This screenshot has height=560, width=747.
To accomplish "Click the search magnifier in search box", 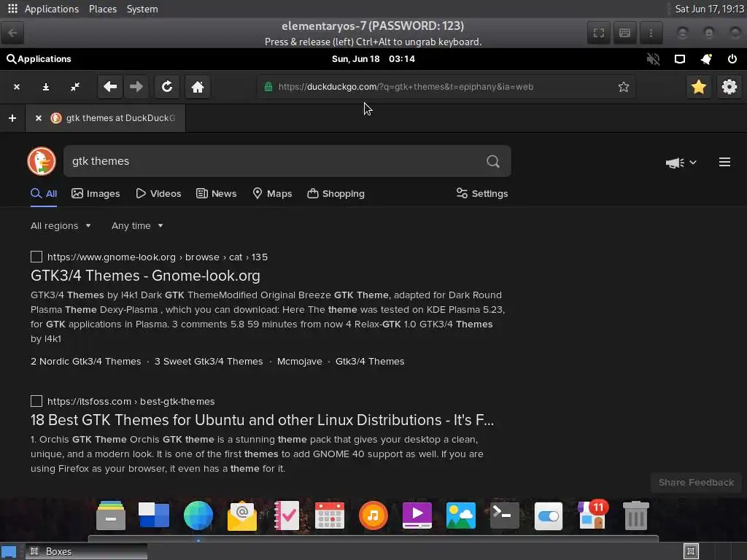I will click(x=493, y=161).
